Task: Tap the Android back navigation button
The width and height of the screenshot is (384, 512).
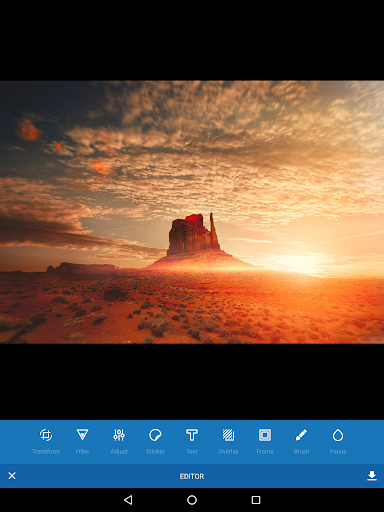Action: 128,500
